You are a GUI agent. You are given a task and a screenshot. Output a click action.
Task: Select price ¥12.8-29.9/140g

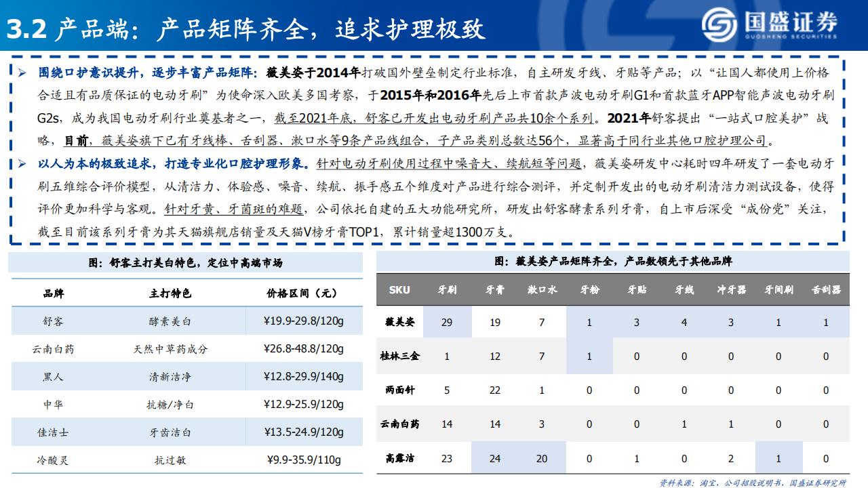coord(304,378)
